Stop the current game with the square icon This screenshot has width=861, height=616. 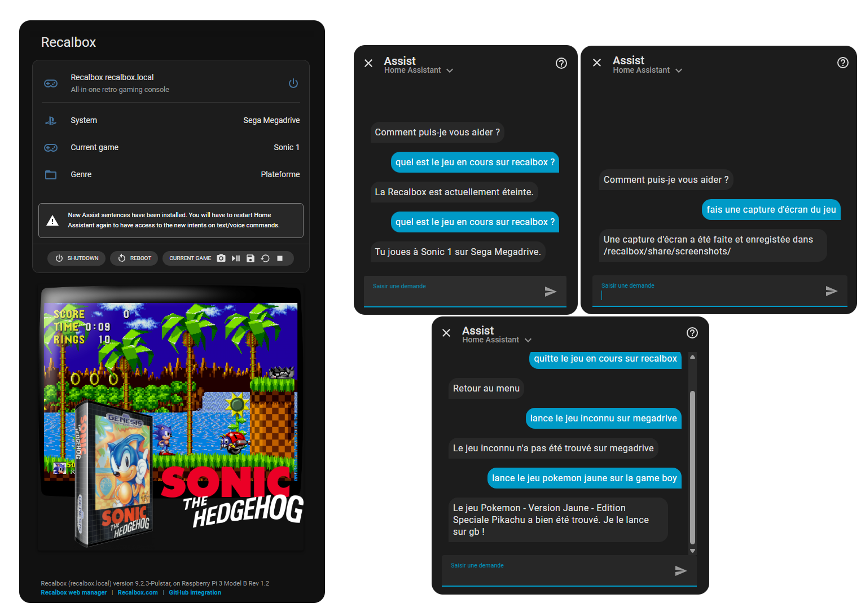point(280,258)
